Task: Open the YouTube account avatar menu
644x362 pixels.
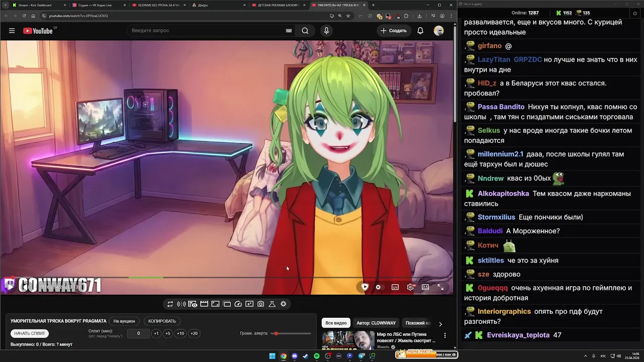Action: tap(439, 31)
